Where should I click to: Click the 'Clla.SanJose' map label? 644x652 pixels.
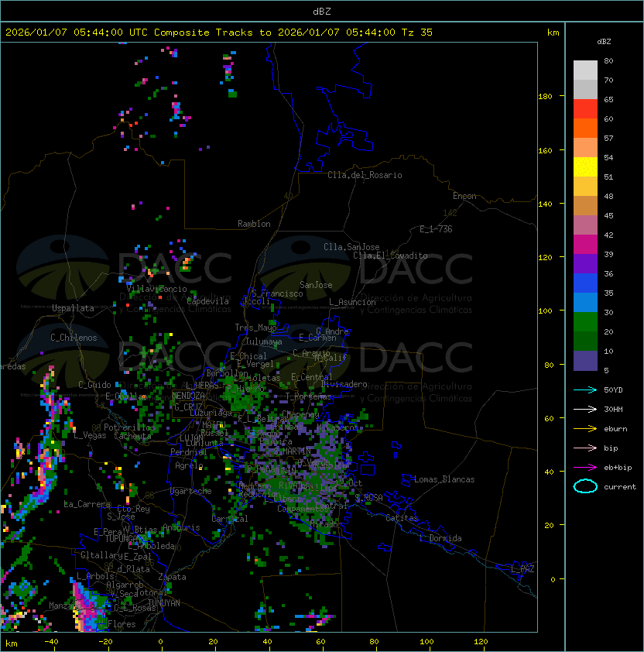coord(351,247)
